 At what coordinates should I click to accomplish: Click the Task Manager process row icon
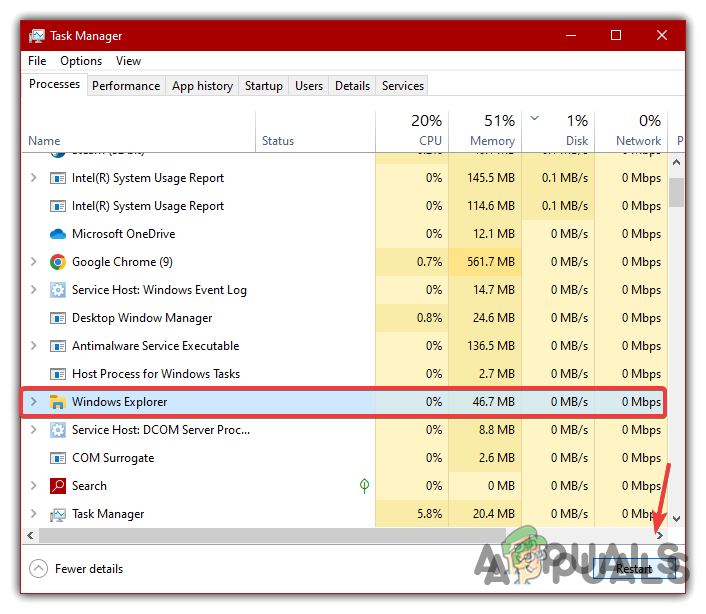click(58, 515)
